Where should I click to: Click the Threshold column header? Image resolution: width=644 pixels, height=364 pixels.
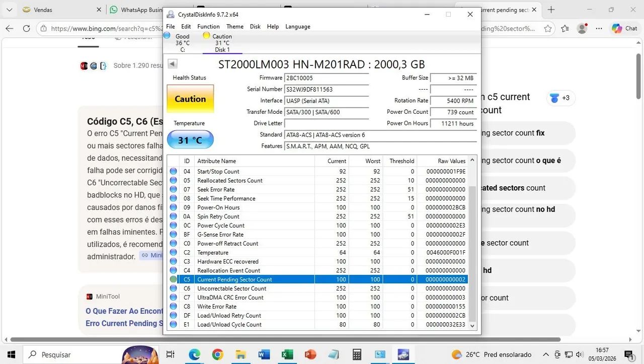click(x=400, y=161)
